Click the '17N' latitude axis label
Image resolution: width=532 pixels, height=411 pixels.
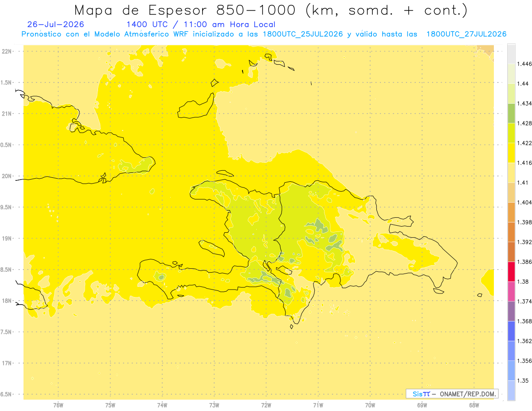point(7,364)
